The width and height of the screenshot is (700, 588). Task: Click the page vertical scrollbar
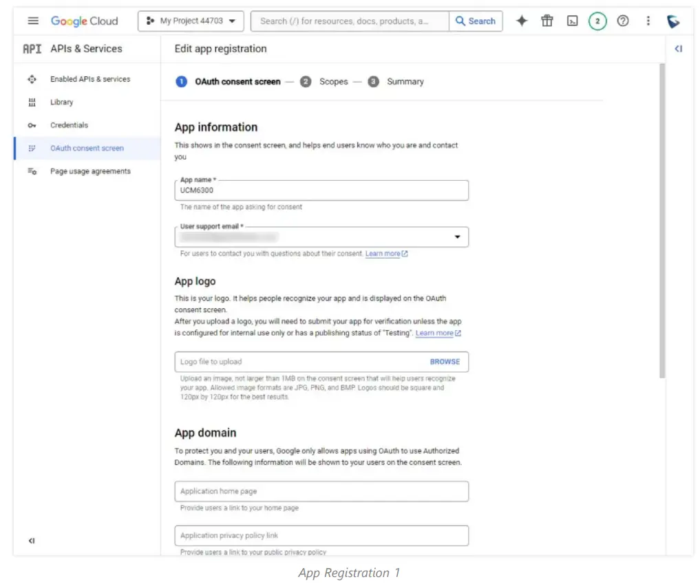[662, 221]
